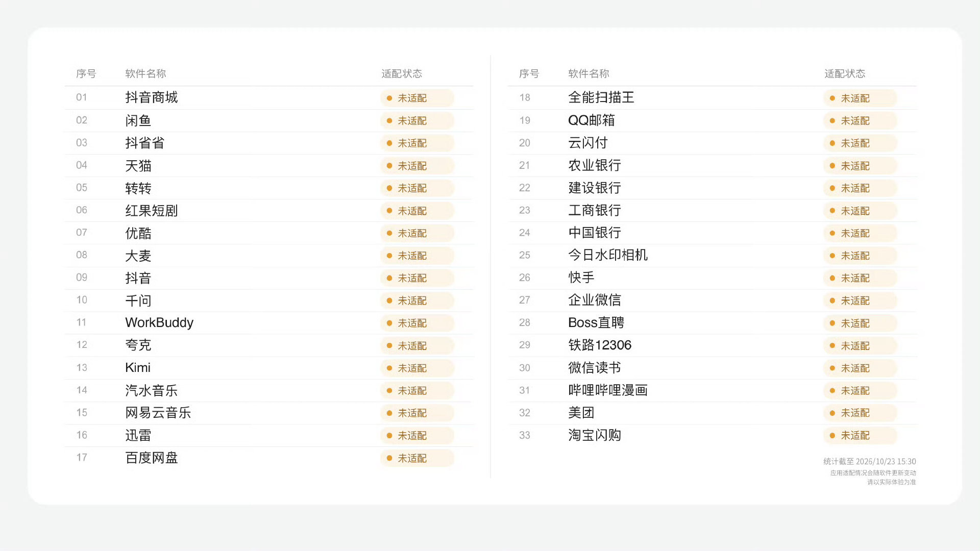The width and height of the screenshot is (980, 551).
Task: Select the WorkBuddy software name
Action: (x=159, y=322)
